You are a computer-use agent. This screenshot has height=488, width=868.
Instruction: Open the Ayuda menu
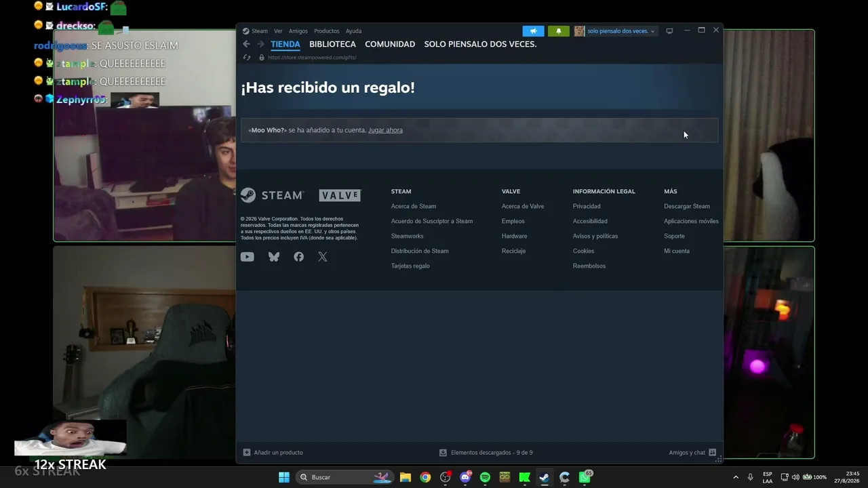point(353,31)
